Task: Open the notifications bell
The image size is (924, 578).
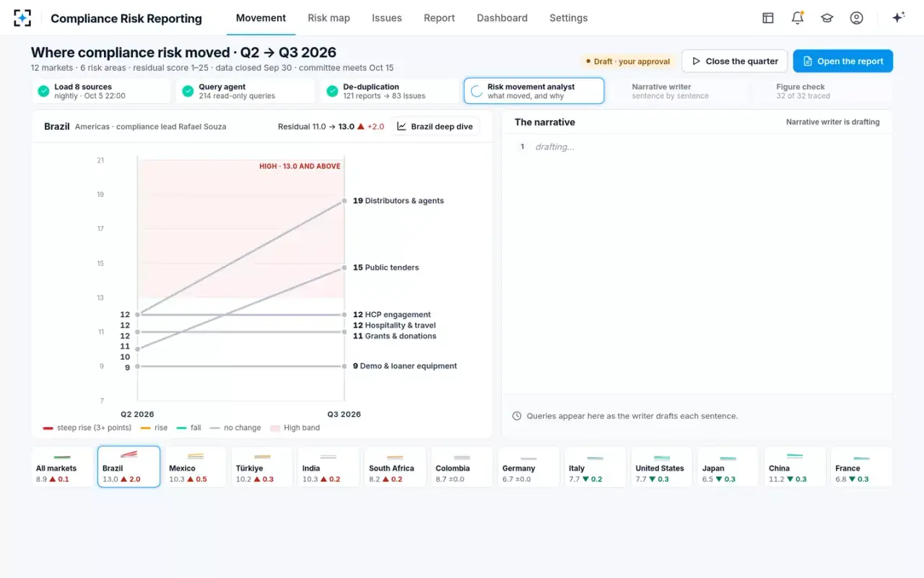Action: tap(798, 18)
